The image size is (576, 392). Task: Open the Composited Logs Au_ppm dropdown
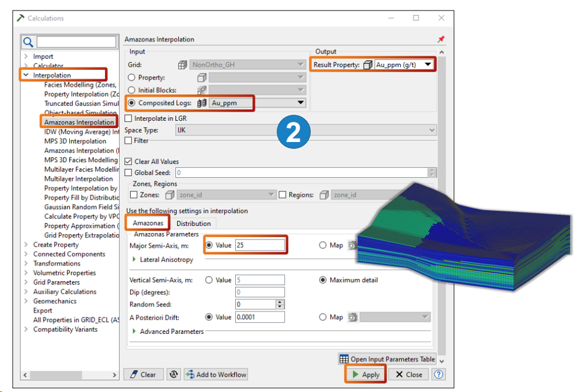click(x=257, y=103)
